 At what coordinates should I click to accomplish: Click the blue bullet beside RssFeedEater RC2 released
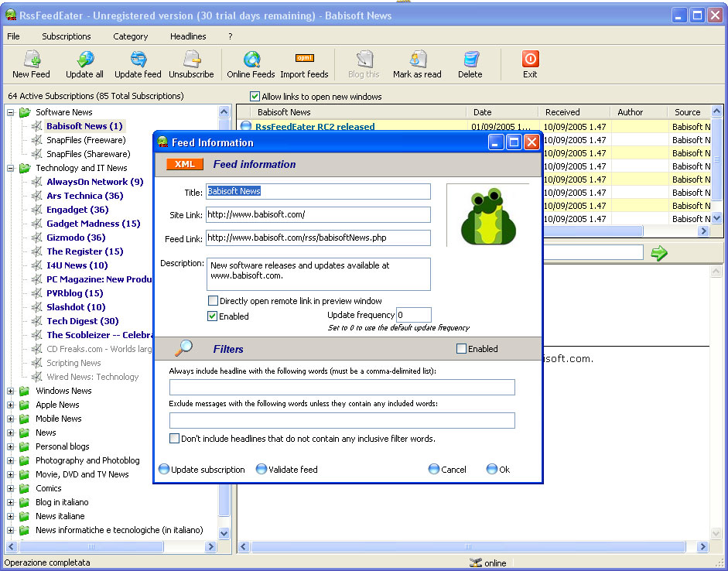click(x=246, y=126)
